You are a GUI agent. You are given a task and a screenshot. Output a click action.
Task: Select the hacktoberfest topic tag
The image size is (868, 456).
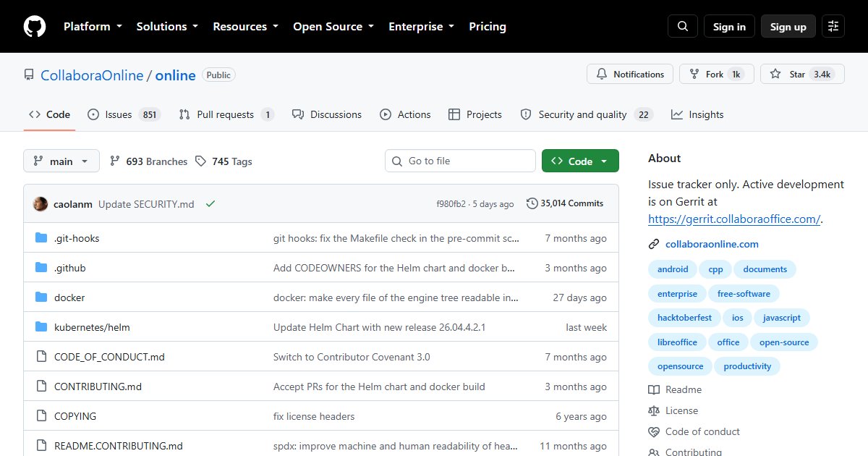(684, 318)
